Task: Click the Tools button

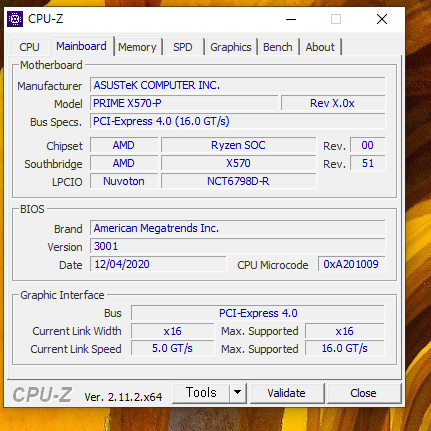Action: pos(201,393)
